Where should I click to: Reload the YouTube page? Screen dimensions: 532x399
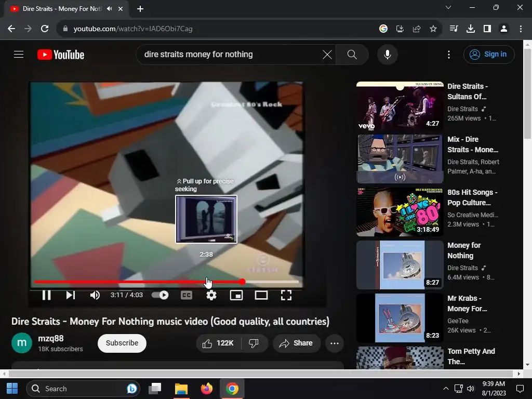click(45, 29)
